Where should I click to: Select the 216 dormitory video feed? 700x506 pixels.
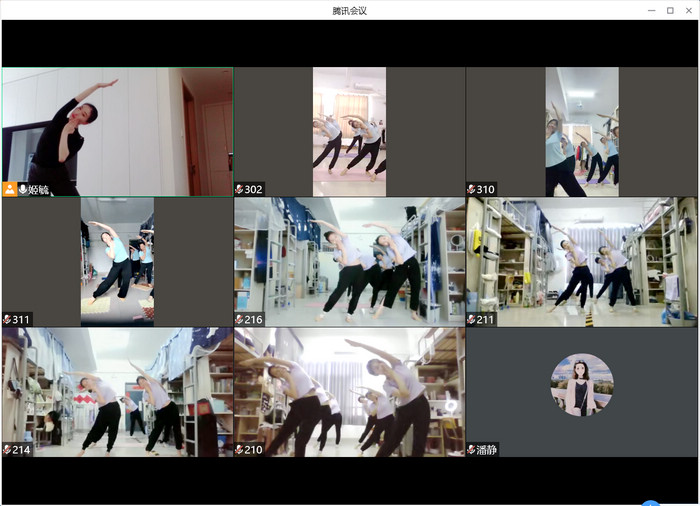coord(349,260)
